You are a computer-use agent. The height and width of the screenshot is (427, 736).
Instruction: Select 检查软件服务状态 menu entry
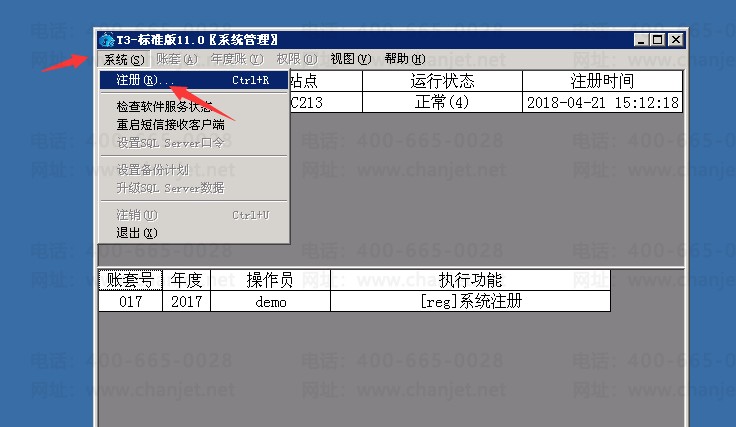click(x=194, y=107)
